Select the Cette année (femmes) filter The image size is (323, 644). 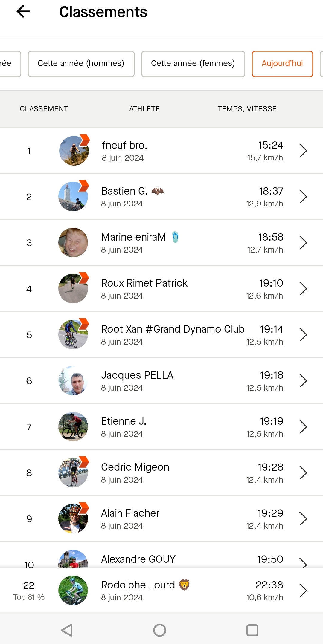point(193,64)
